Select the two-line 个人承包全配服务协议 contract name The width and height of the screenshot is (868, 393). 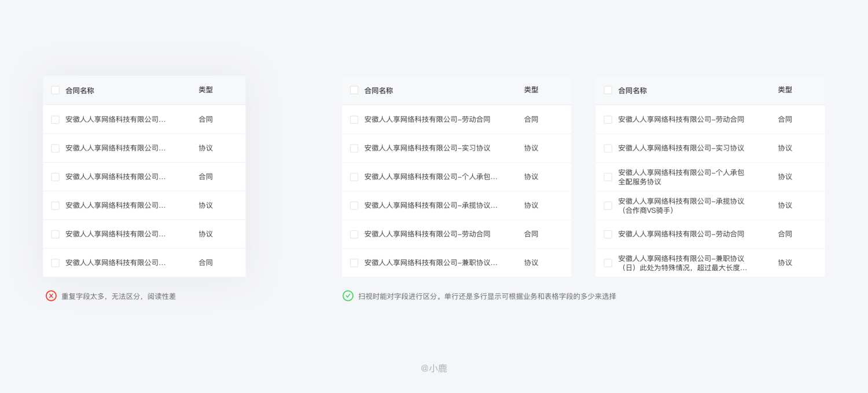(681, 177)
